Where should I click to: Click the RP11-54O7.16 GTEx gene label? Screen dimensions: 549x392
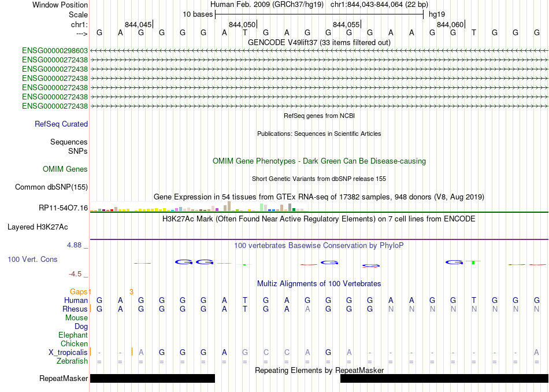(64, 208)
